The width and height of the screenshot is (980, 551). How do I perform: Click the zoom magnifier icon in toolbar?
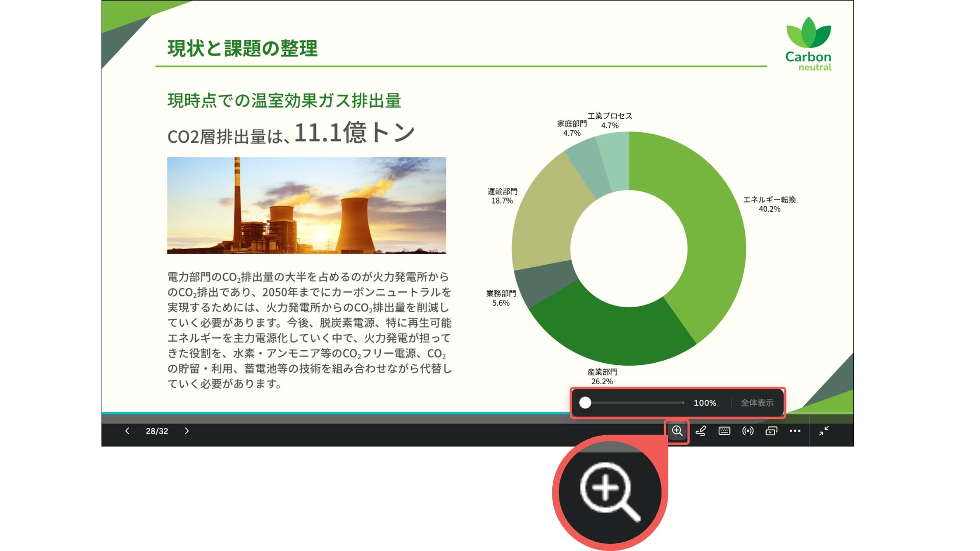[677, 431]
